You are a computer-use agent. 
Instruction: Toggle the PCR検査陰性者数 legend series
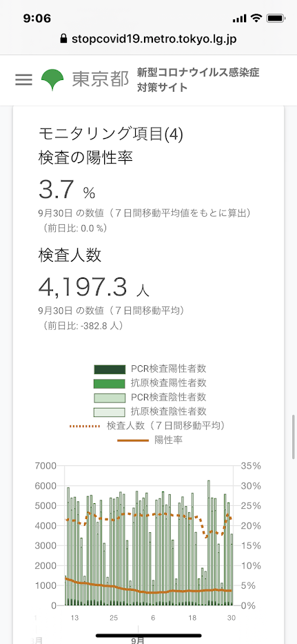pyautogui.click(x=150, y=397)
